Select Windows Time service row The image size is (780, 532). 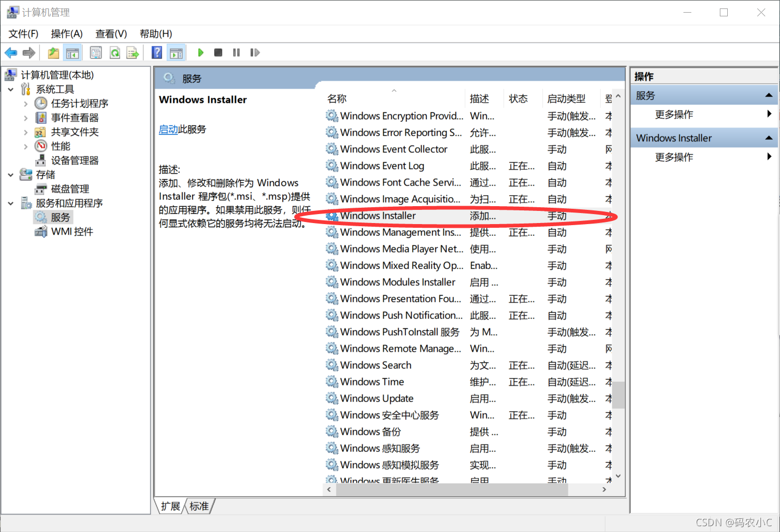[x=468, y=382]
